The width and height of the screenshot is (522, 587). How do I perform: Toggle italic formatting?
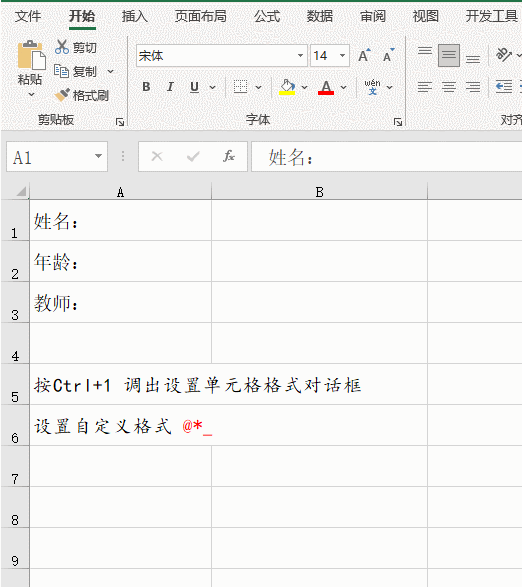170,87
